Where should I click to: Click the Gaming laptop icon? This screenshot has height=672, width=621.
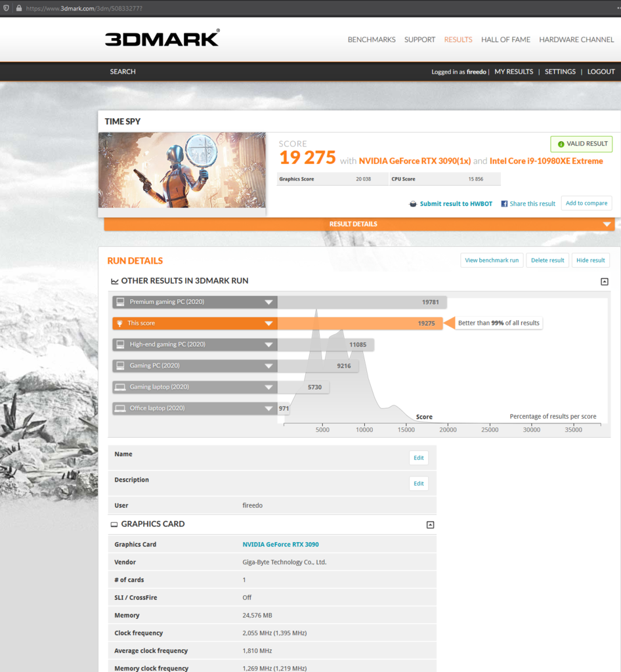click(x=119, y=387)
